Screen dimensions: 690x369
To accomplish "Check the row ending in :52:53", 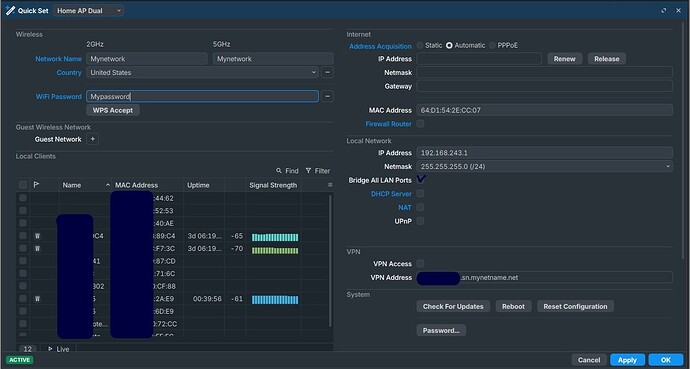I will (23, 211).
